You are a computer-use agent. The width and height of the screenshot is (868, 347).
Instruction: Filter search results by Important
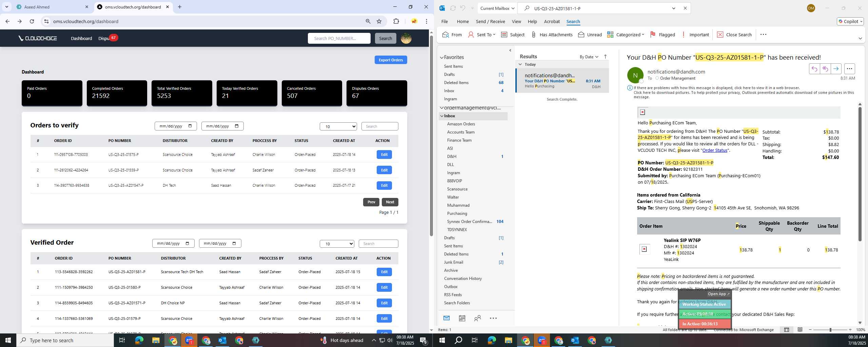pos(695,35)
